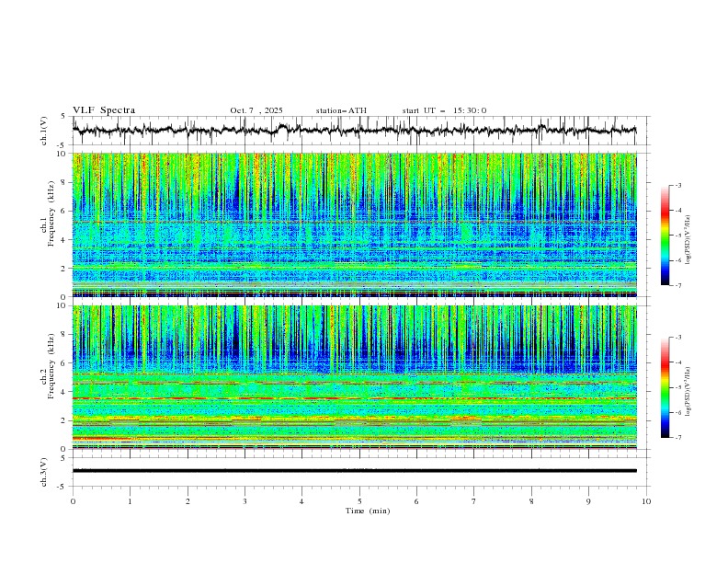This screenshot has width=728, height=563.
Task: Click the time axis tick label "8"
Action: [x=531, y=501]
